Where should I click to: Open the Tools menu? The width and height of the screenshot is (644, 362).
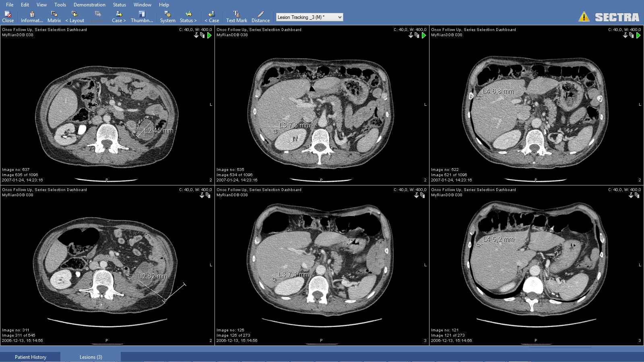(60, 4)
